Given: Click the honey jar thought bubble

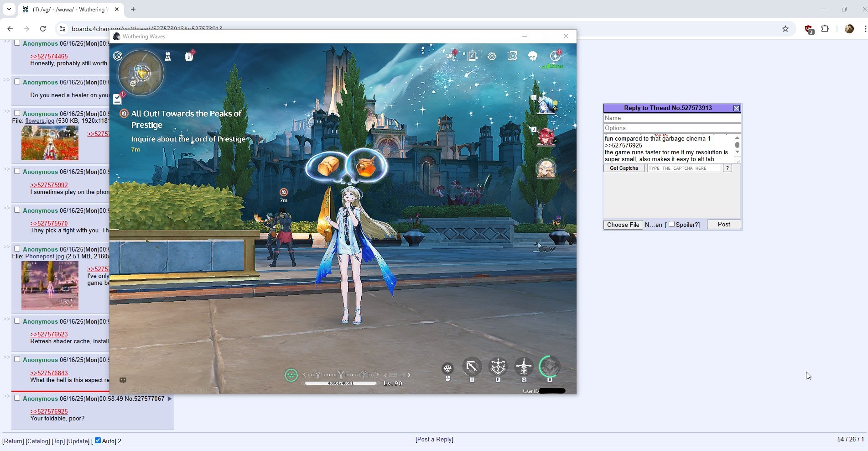Looking at the screenshot, I should (366, 165).
